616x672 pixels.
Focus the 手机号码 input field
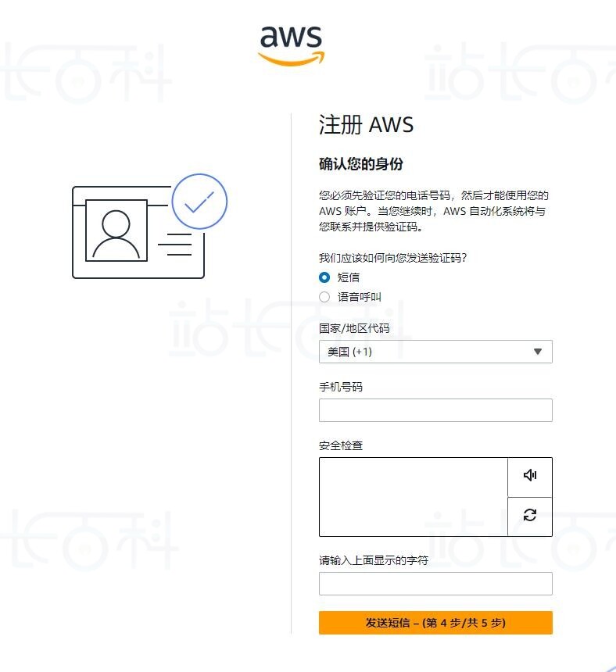(435, 410)
